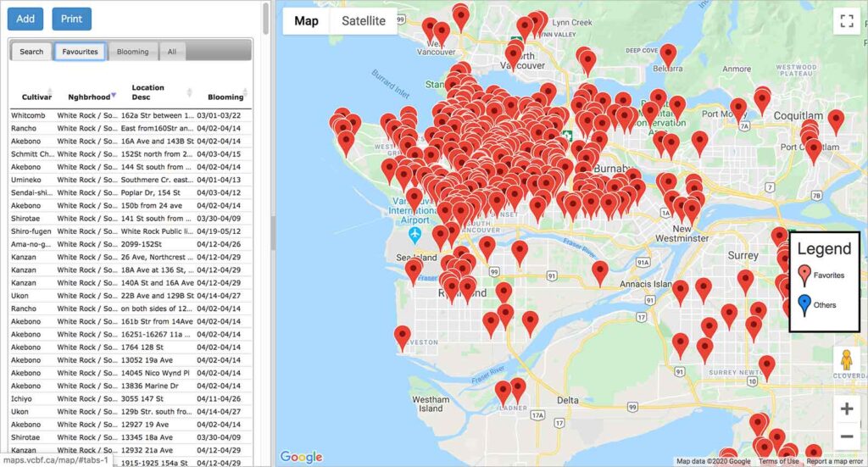Click the blue Others pin in legend
The image size is (868, 467).
point(804,305)
